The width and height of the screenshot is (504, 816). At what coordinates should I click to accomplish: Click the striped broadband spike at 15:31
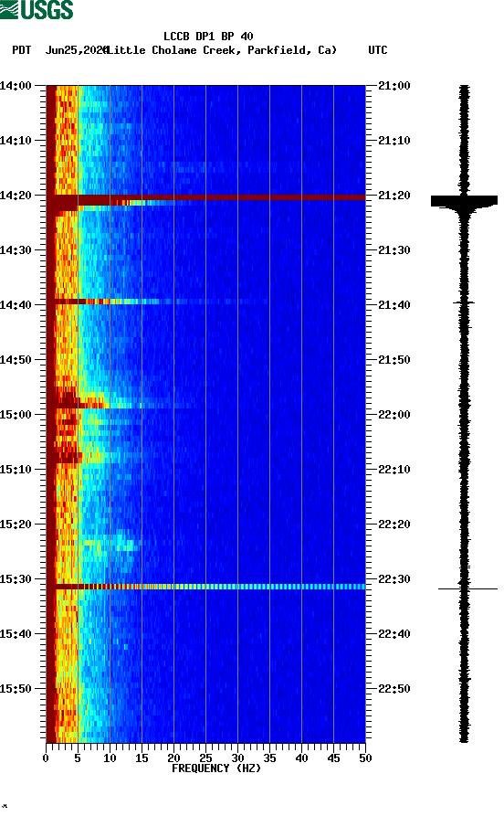206,587
